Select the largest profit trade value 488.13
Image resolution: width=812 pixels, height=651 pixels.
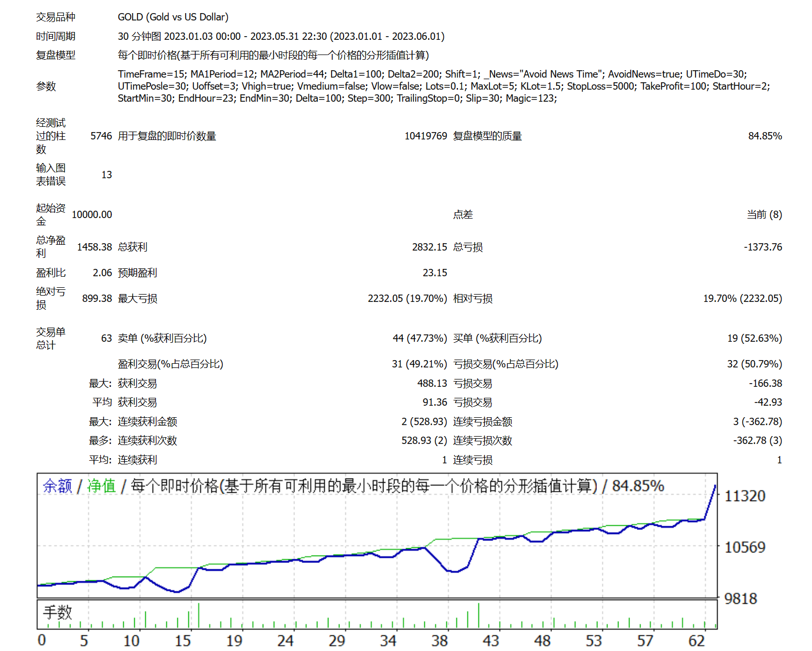432,383
